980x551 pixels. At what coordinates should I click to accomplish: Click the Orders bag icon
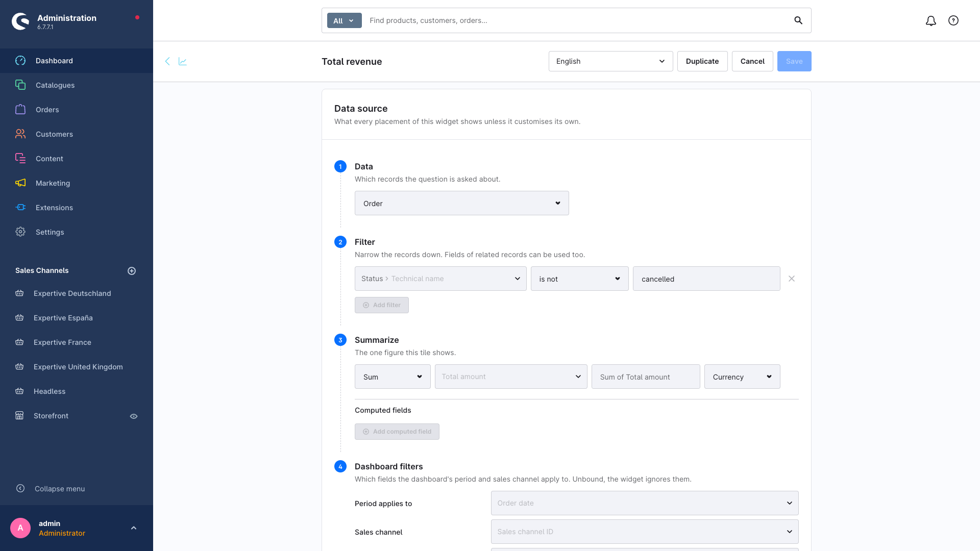point(20,110)
